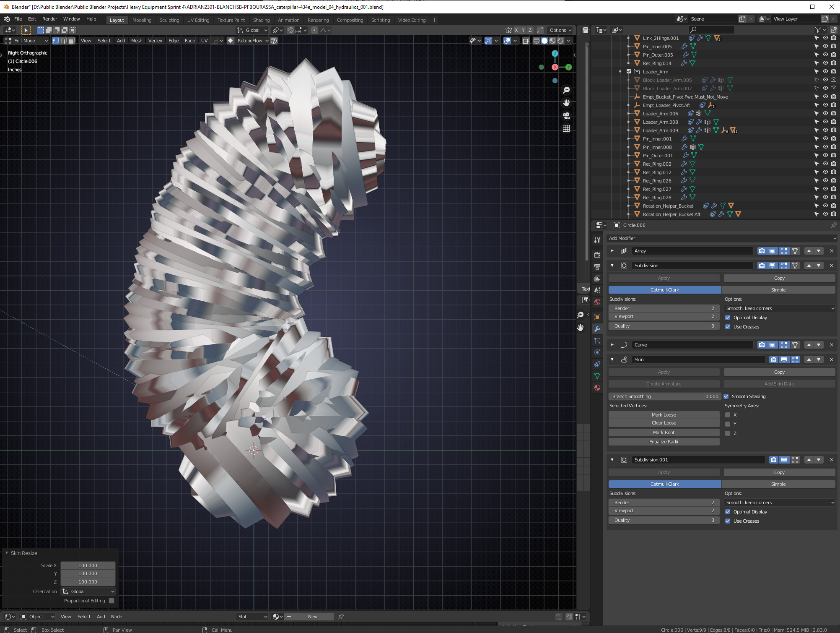
Task: Open the Add Modifier dropdown
Action: pyautogui.click(x=721, y=238)
